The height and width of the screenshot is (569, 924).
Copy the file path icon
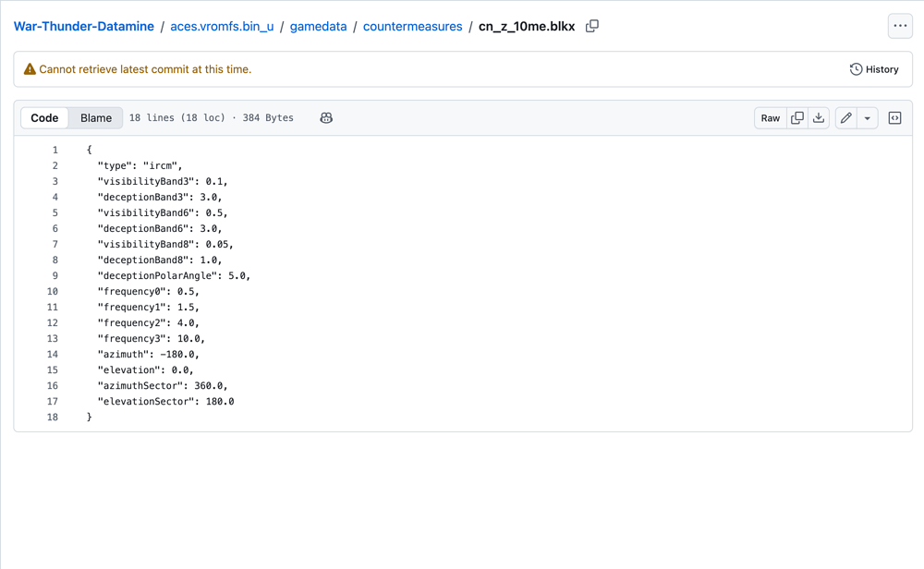[x=592, y=27]
